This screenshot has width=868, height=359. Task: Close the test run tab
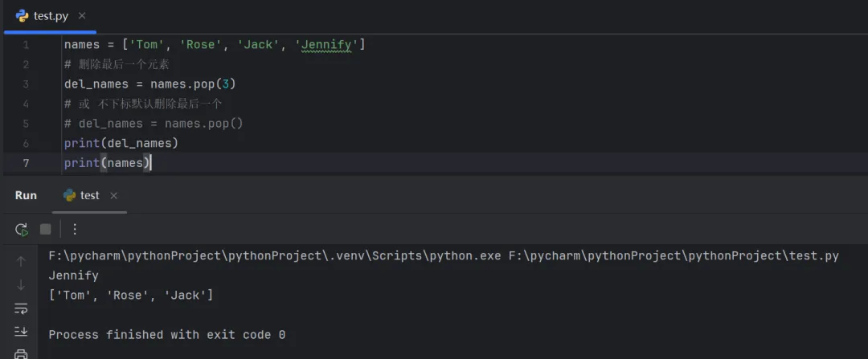click(113, 195)
